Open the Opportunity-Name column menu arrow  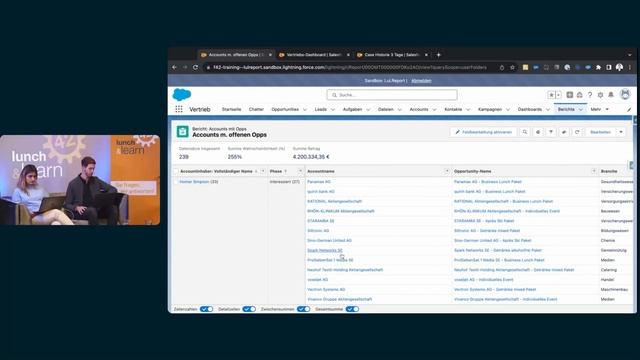coord(594,171)
